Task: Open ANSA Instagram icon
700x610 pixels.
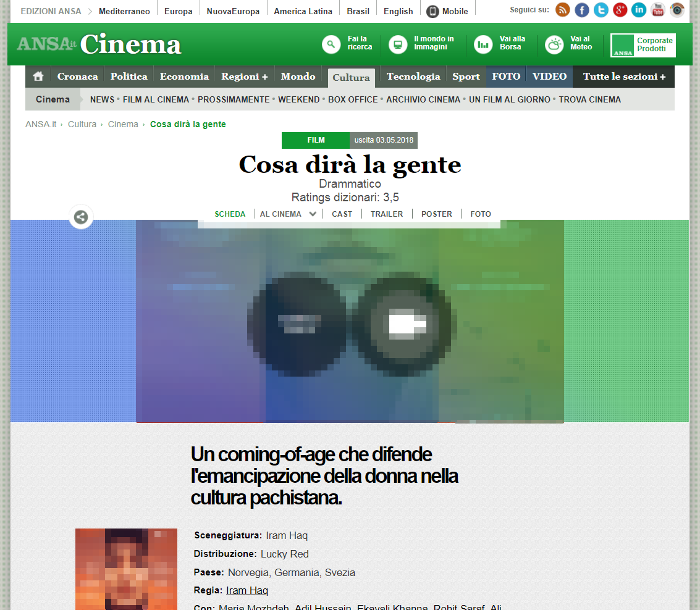Action: (x=677, y=10)
